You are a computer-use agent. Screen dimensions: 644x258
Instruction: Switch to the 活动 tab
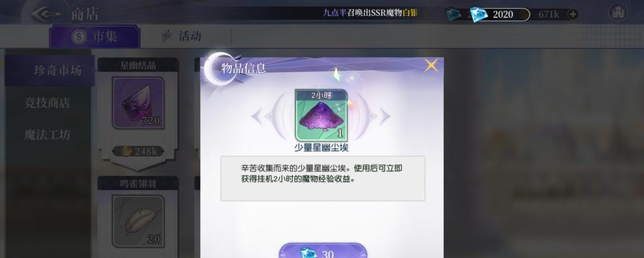point(182,36)
